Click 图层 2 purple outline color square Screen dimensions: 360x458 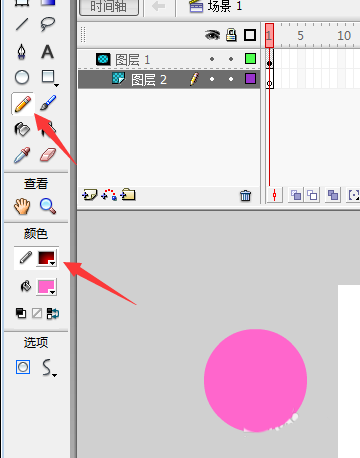tap(250, 79)
